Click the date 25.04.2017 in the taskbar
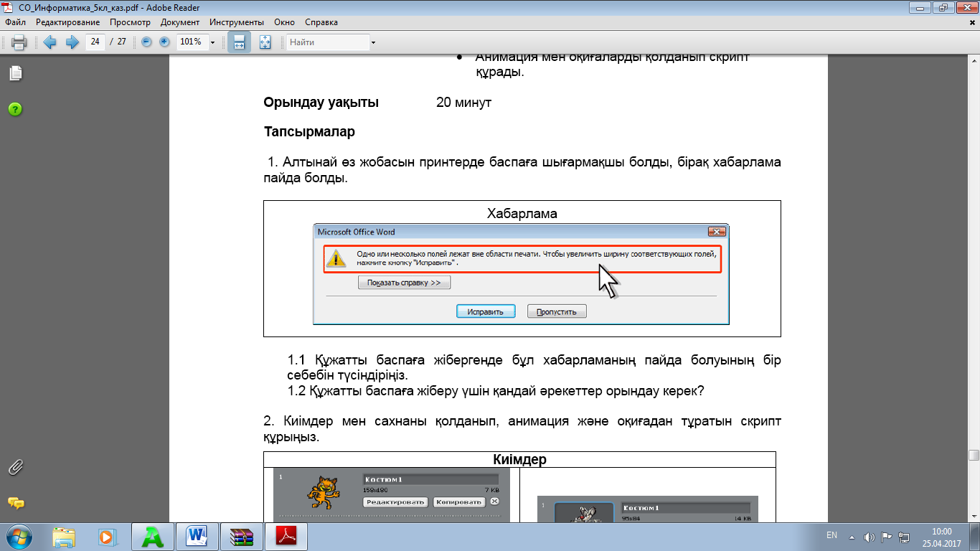The width and height of the screenshot is (980, 551). 942,543
